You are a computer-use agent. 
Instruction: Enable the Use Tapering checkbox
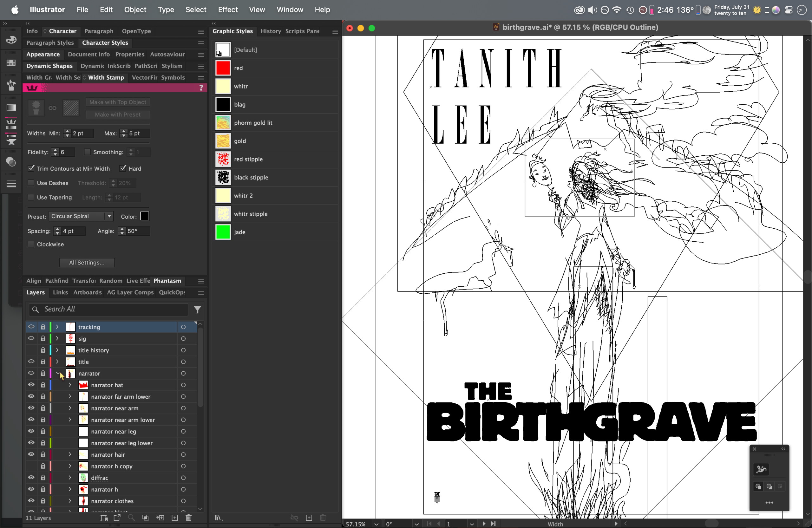[31, 197]
